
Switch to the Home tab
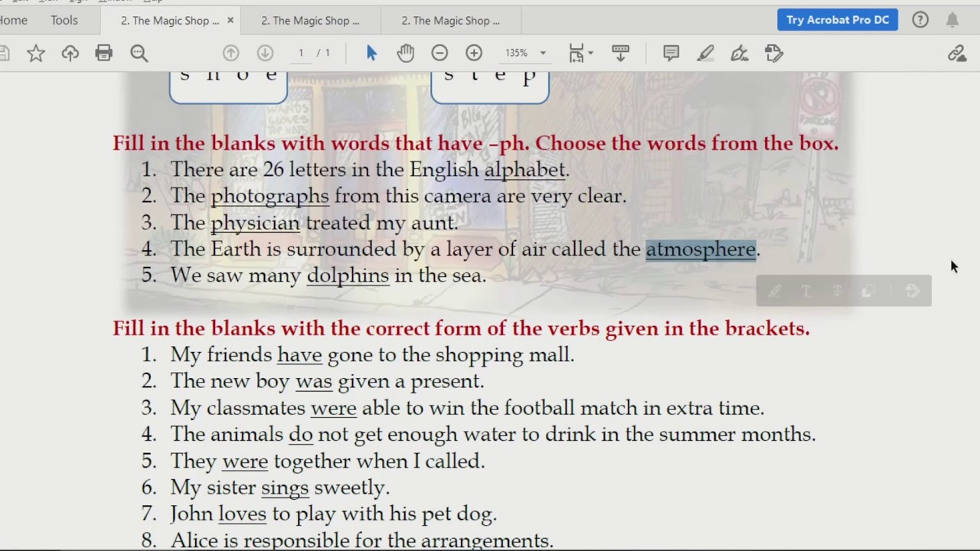[x=14, y=20]
